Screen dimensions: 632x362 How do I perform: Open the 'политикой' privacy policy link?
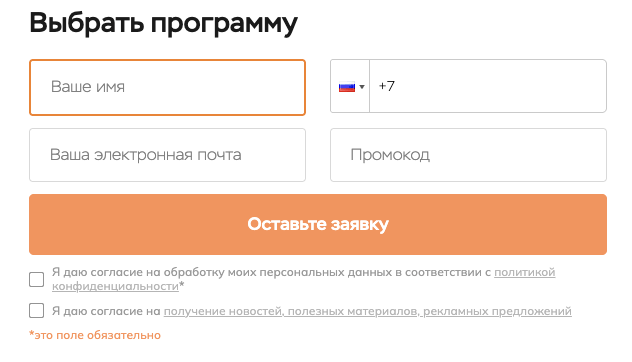[525, 273]
